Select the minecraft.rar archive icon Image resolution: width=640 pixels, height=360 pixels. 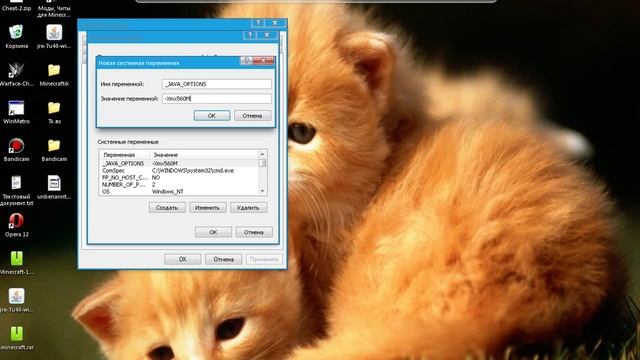17,334
